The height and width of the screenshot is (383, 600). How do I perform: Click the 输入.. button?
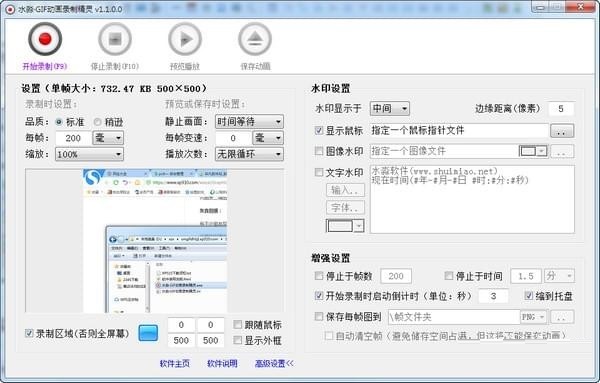(x=345, y=190)
